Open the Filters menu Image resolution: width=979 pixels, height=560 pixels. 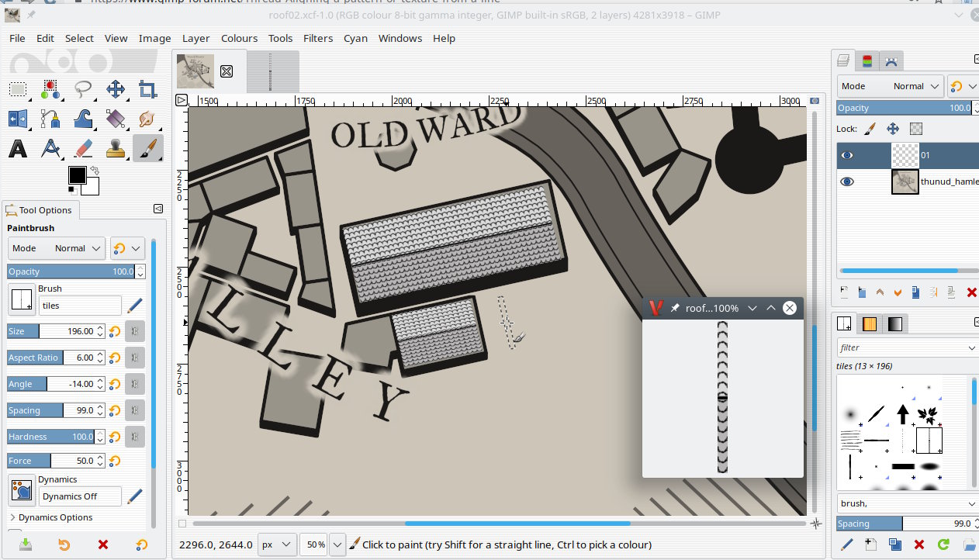(x=317, y=38)
